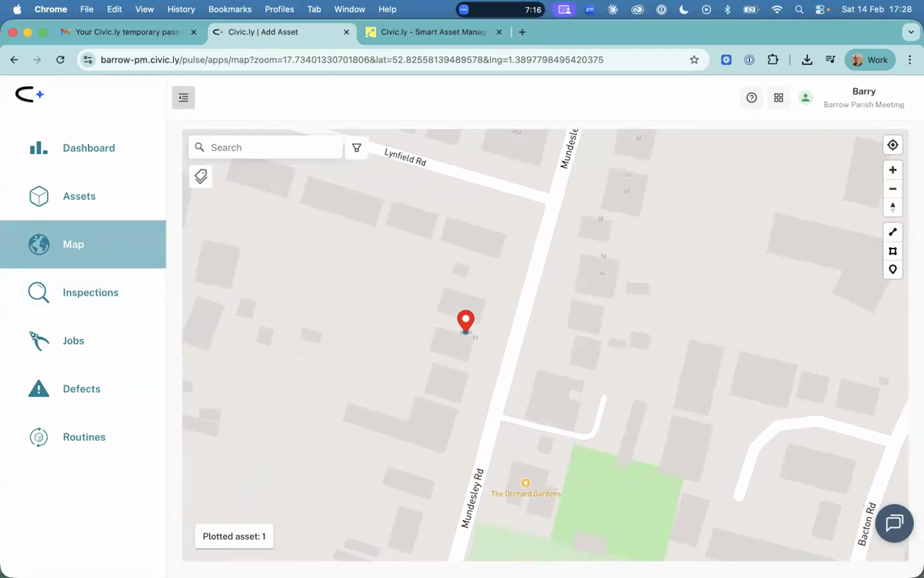Select the polygon drawing tool

[x=893, y=251]
